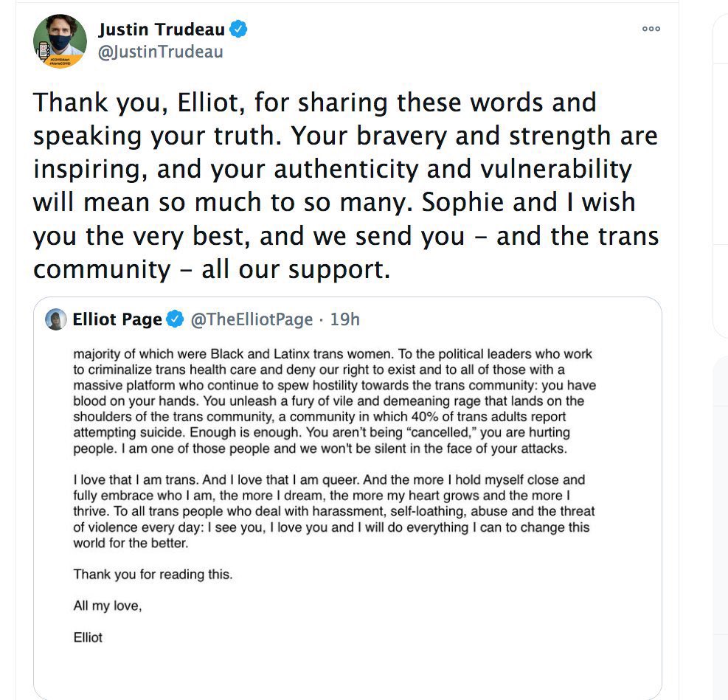
Task: Click the "All my love," line in letter
Action: pyautogui.click(x=107, y=606)
